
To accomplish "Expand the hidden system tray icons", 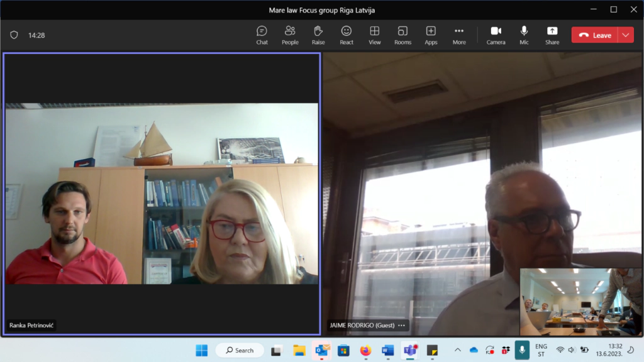I will coord(457,350).
